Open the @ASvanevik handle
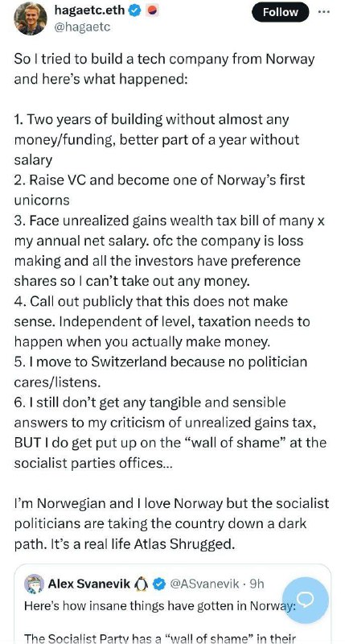 pyautogui.click(x=204, y=584)
